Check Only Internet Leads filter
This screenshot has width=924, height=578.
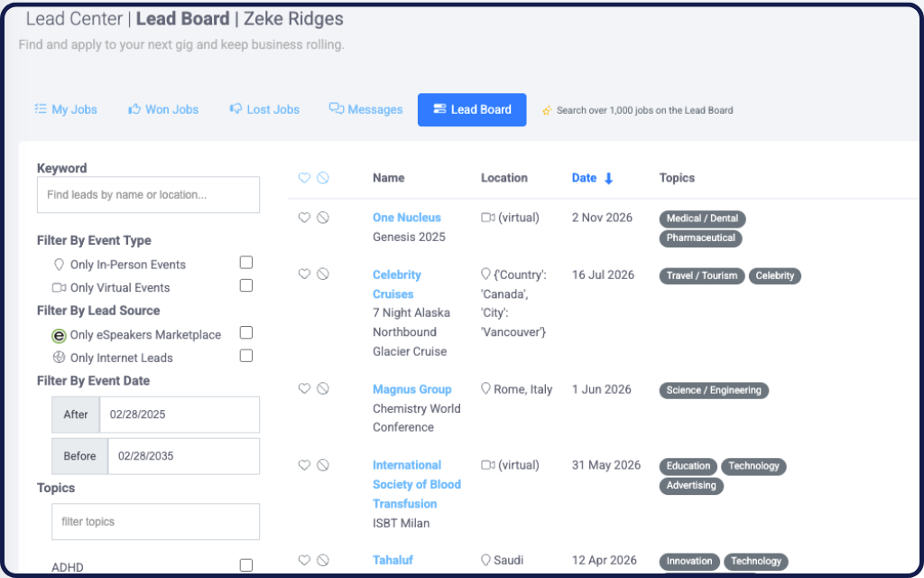[246, 356]
